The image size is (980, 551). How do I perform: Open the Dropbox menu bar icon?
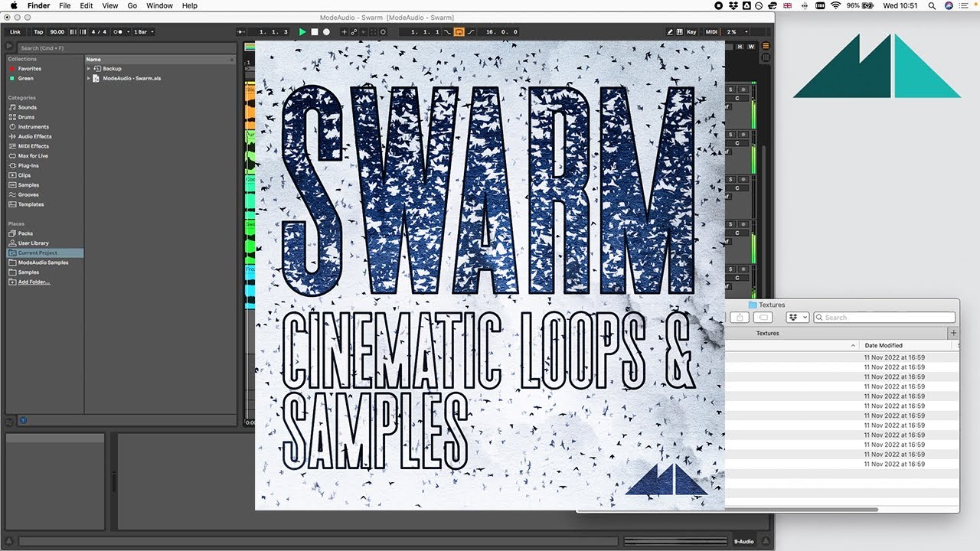(733, 5)
